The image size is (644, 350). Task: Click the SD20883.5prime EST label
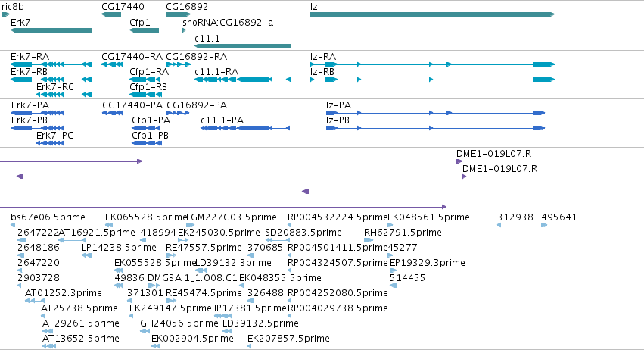tap(303, 233)
